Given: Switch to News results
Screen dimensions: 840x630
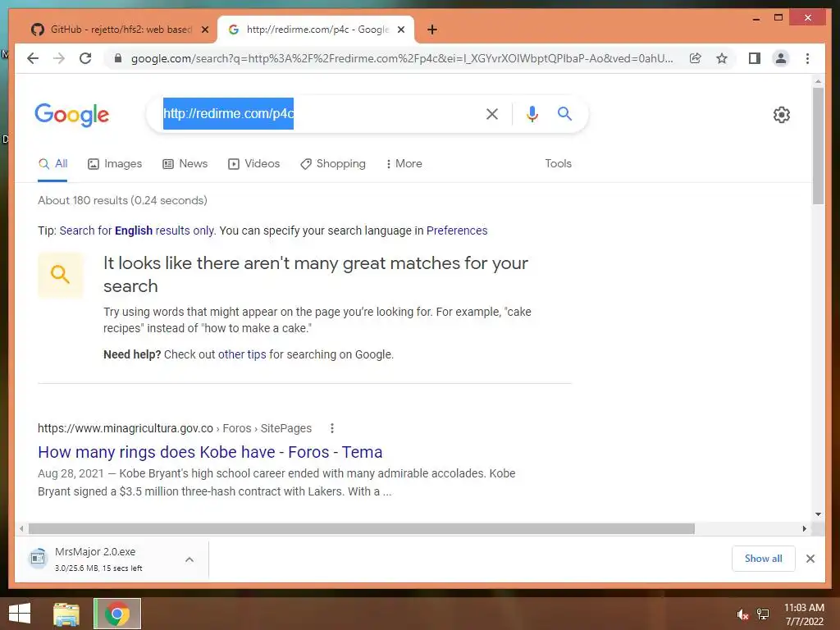Looking at the screenshot, I should pyautogui.click(x=185, y=164).
